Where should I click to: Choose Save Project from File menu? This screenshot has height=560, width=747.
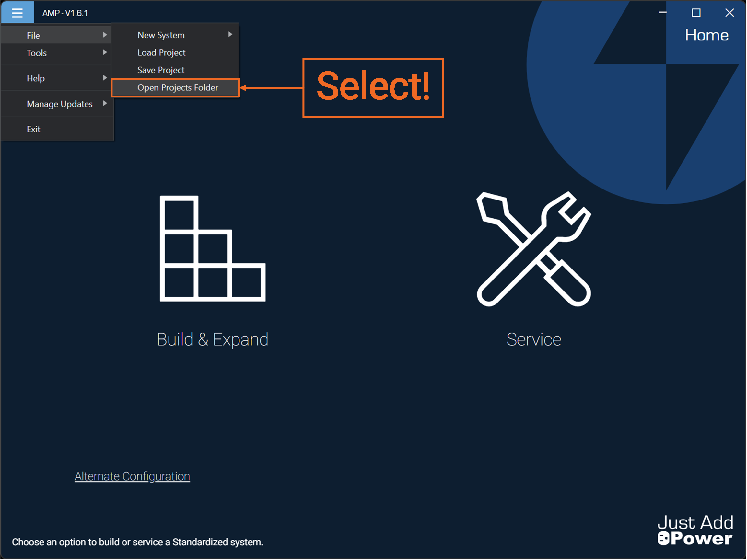click(161, 70)
